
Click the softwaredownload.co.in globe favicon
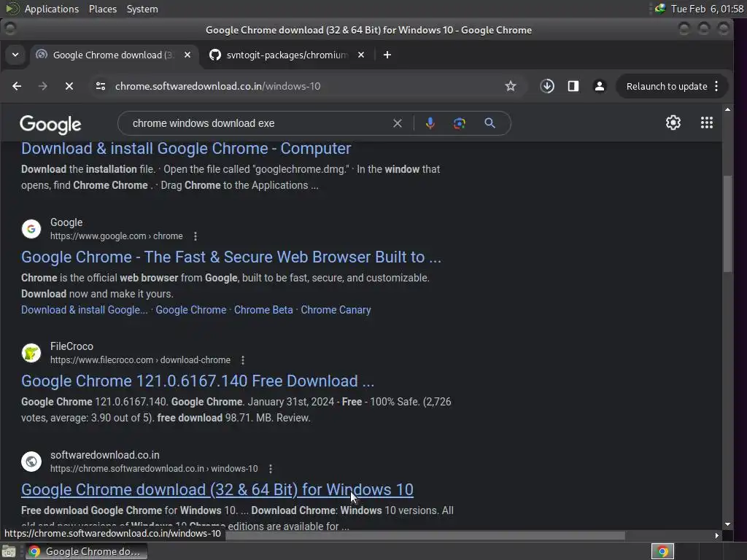click(31, 462)
